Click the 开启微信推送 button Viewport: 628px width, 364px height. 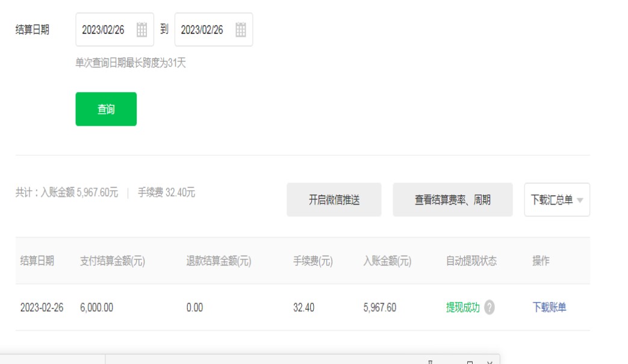(334, 200)
